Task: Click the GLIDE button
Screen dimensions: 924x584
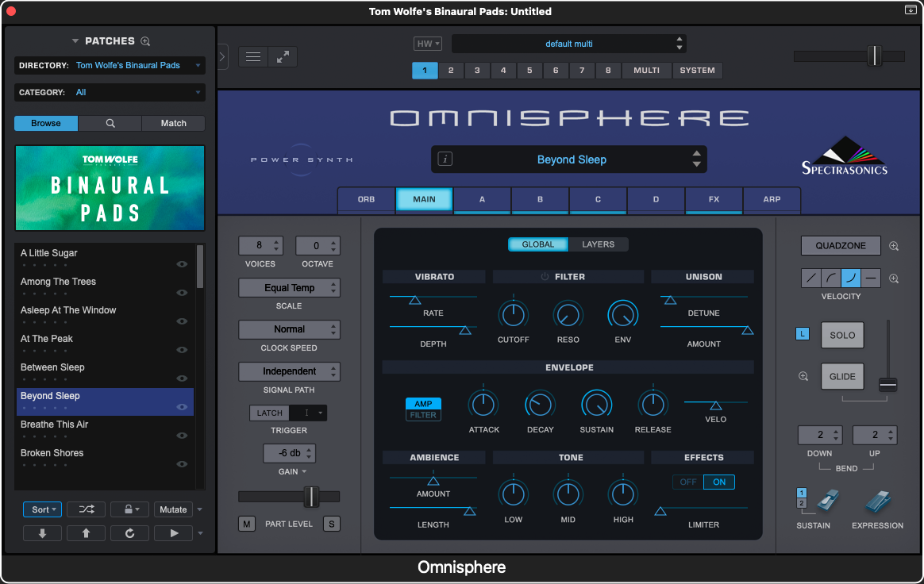Action: tap(842, 377)
